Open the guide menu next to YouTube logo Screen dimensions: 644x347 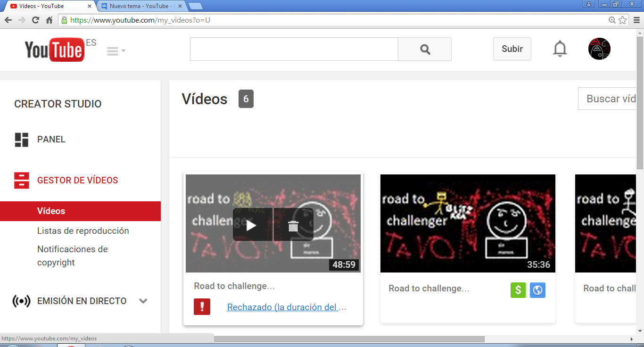116,51
